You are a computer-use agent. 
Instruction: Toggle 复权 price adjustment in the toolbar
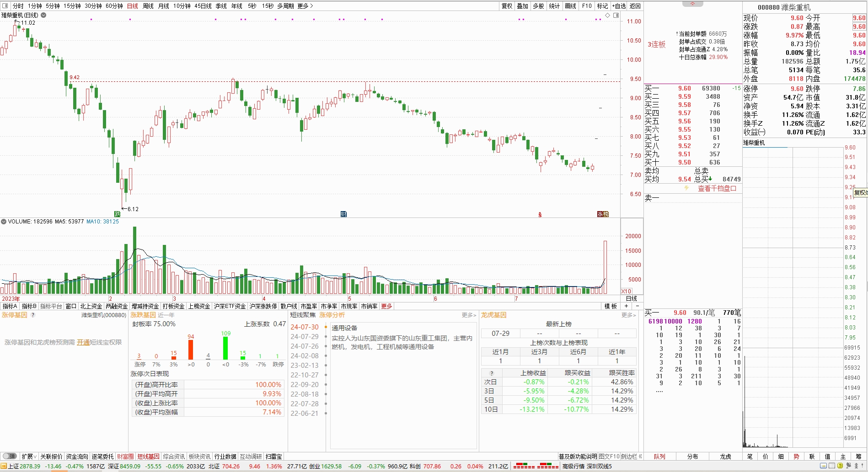point(507,6)
